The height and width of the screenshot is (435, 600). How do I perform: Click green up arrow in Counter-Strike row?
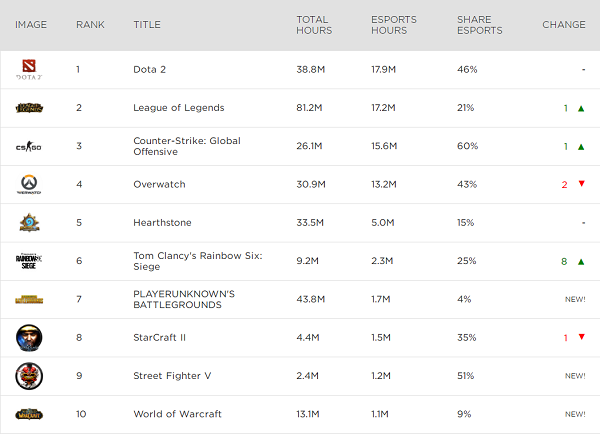coord(581,147)
